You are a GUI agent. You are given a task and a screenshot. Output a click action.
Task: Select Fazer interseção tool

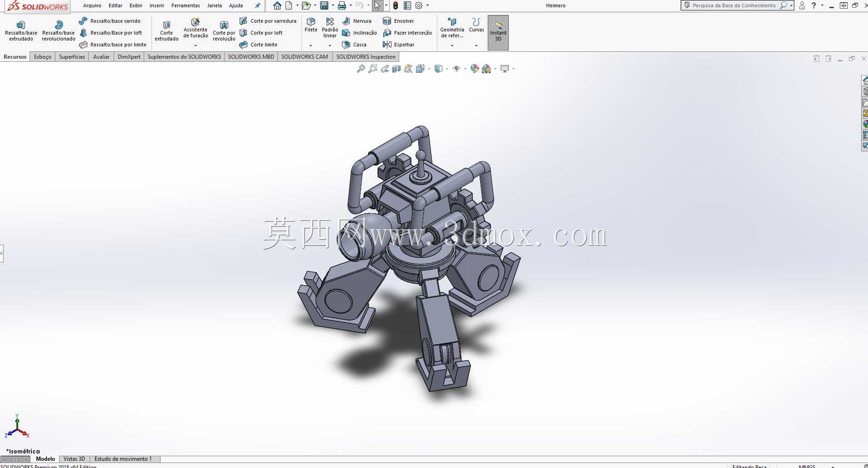tap(407, 33)
